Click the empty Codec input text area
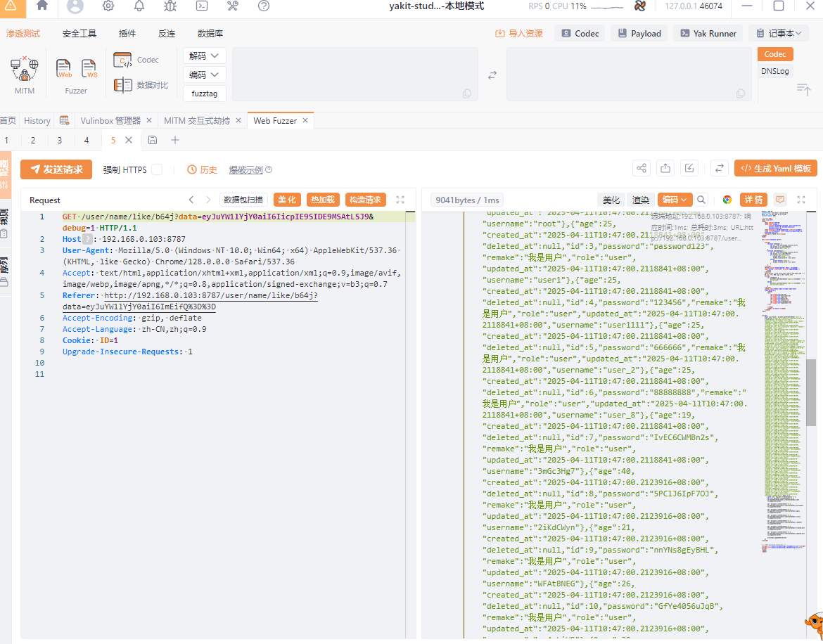823x644 pixels. [x=355, y=74]
